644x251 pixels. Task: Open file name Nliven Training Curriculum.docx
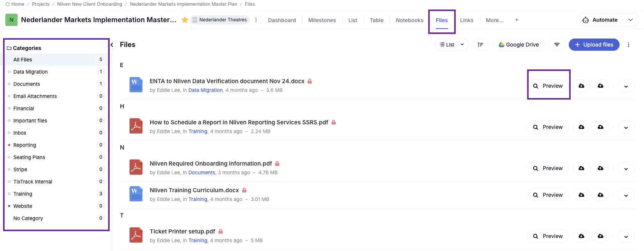[x=194, y=190]
